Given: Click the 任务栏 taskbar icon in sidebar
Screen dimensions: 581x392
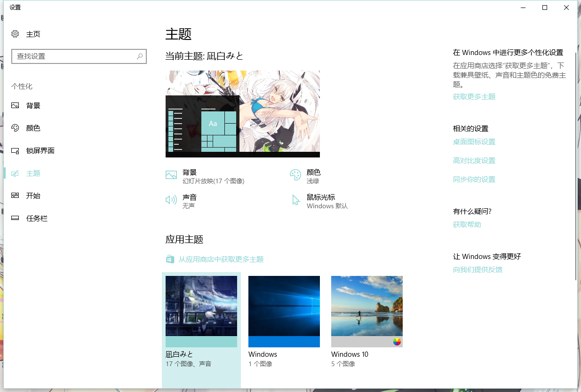Looking at the screenshot, I should pyautogui.click(x=15, y=219).
